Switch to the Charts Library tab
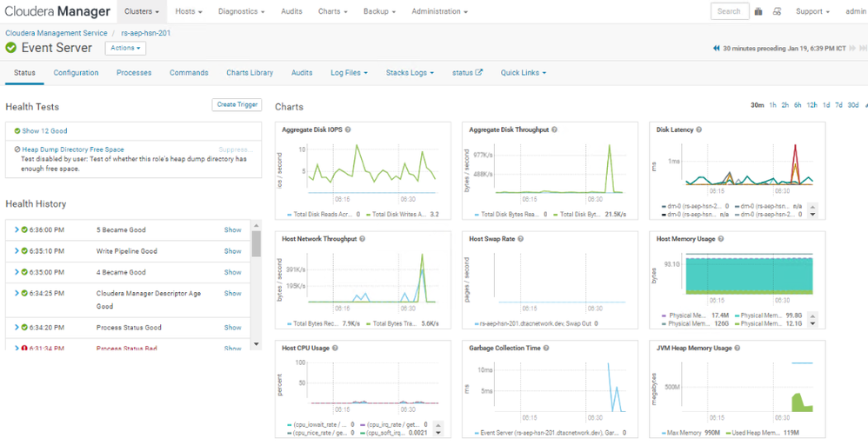Viewport: 868px width, 445px height. pos(250,73)
